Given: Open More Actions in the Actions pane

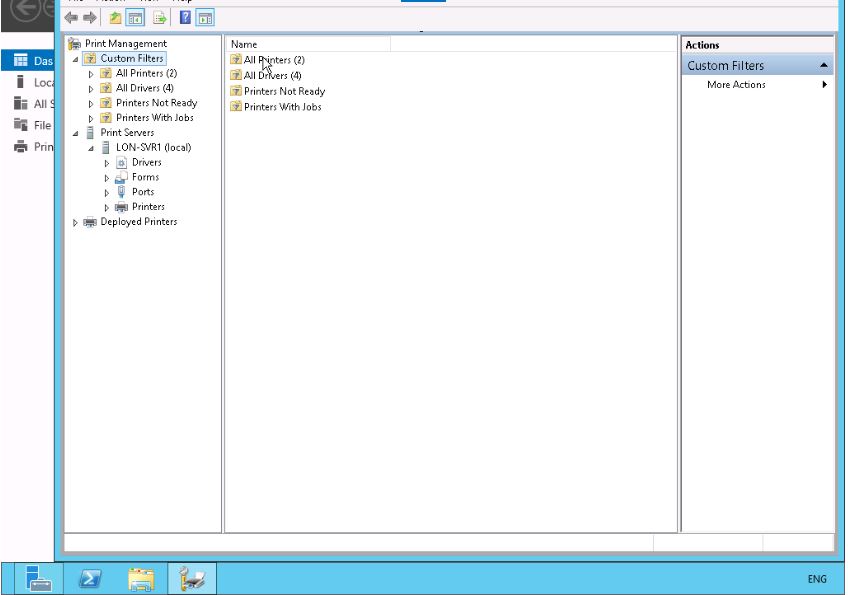Looking at the screenshot, I should [x=736, y=85].
